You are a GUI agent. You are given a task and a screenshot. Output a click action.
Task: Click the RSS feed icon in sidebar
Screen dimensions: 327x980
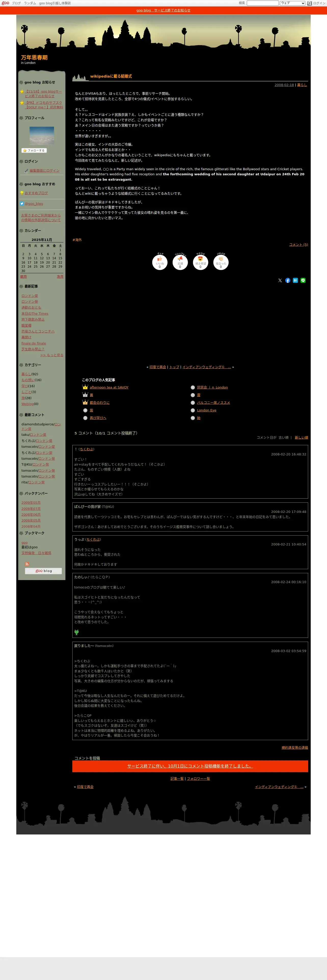pyautogui.click(x=27, y=564)
